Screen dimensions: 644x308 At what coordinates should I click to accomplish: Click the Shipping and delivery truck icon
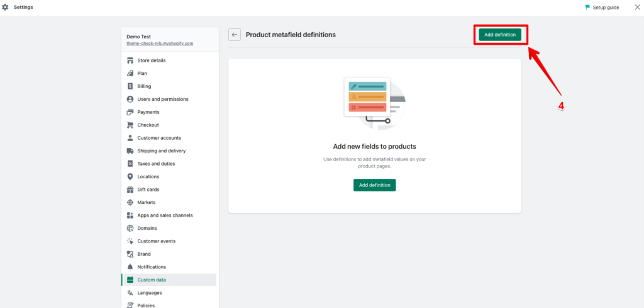[x=130, y=151]
